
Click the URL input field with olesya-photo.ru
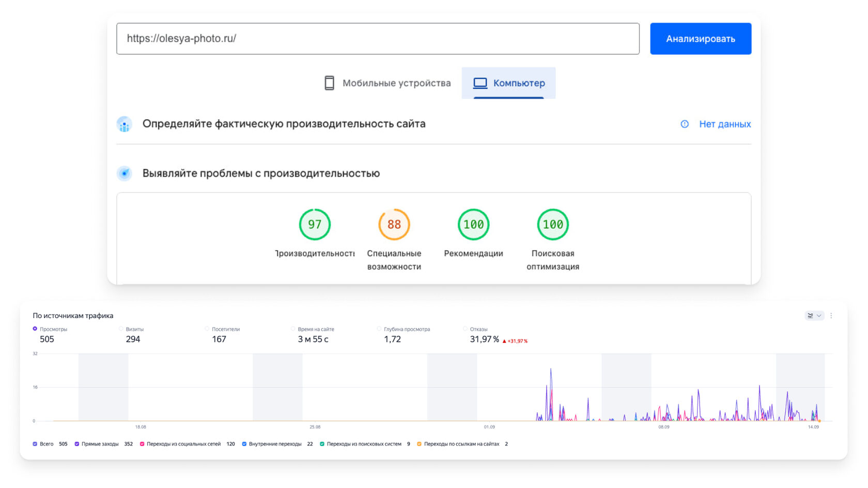point(378,39)
